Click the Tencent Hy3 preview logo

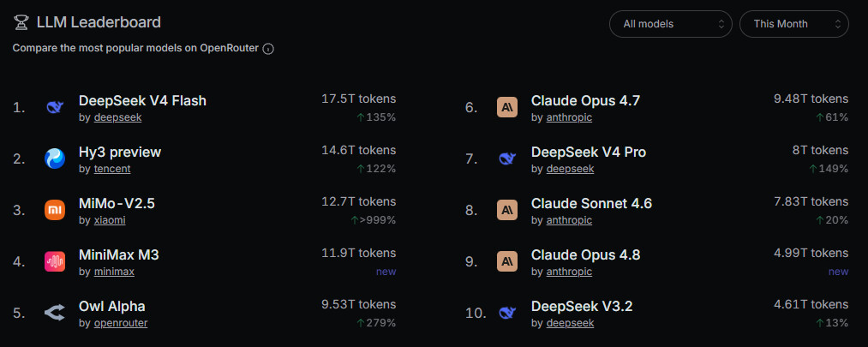tap(55, 159)
